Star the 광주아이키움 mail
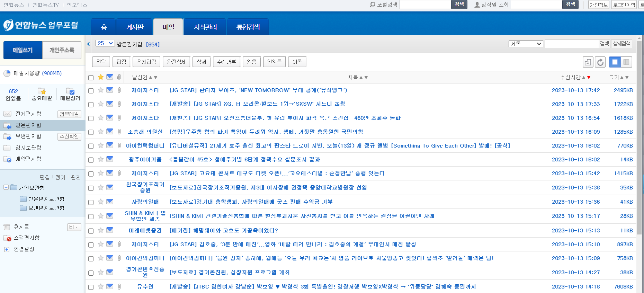644x293 pixels. (100, 159)
